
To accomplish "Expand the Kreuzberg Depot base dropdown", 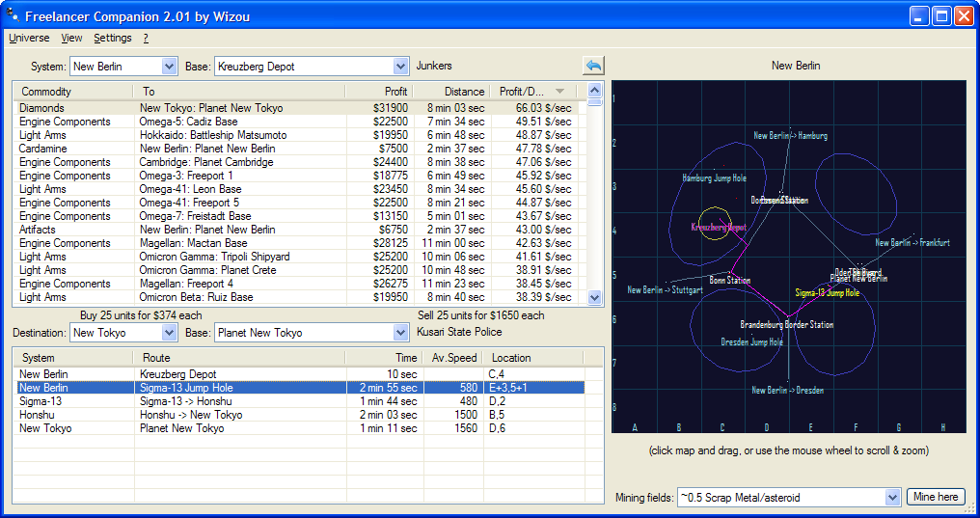I will [x=401, y=67].
